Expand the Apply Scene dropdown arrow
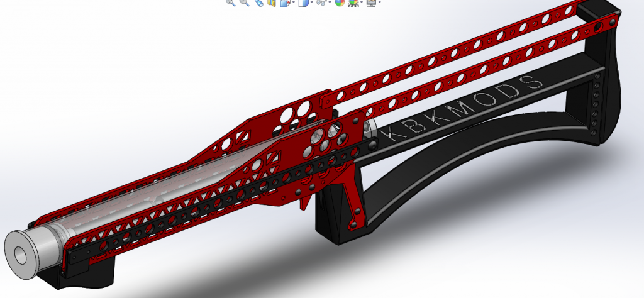The height and width of the screenshot is (298, 644). pyautogui.click(x=362, y=2)
